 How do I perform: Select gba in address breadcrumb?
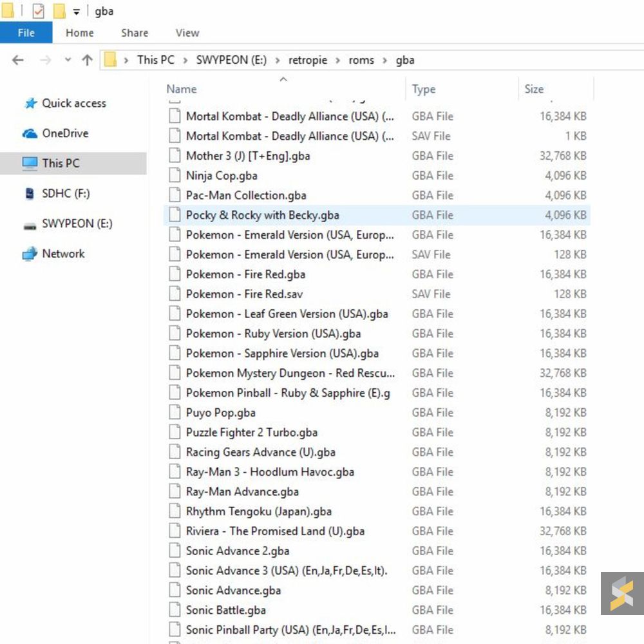pyautogui.click(x=405, y=61)
